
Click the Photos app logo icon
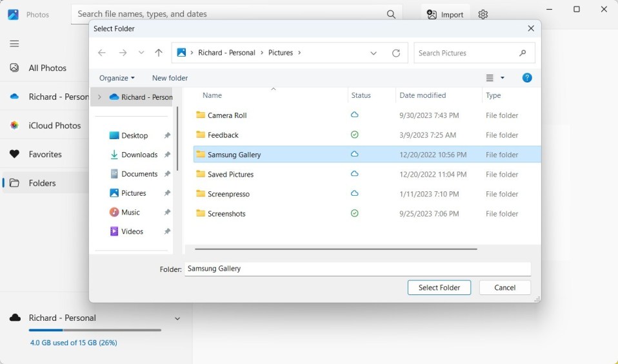13,15
